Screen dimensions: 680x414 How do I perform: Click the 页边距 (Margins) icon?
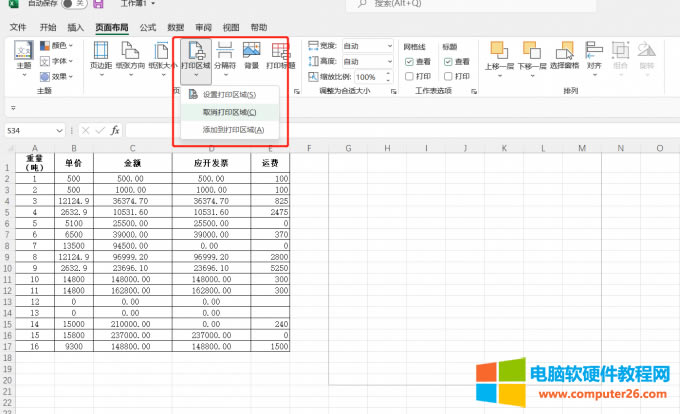point(101,53)
